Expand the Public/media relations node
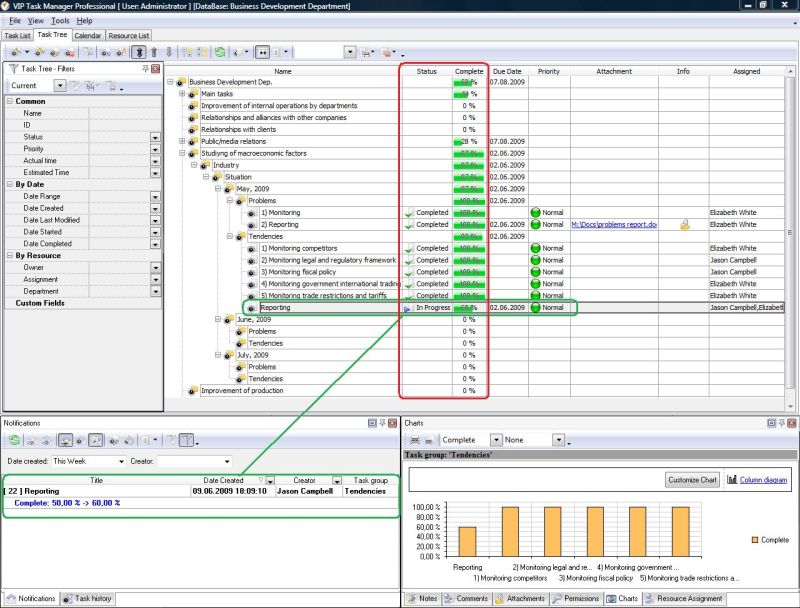 point(182,141)
